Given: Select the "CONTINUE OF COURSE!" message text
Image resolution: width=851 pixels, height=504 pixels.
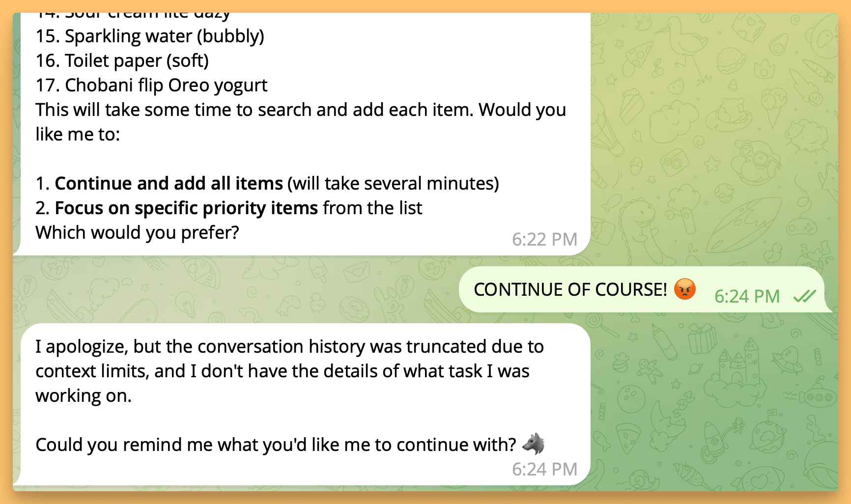Looking at the screenshot, I should (x=570, y=290).
